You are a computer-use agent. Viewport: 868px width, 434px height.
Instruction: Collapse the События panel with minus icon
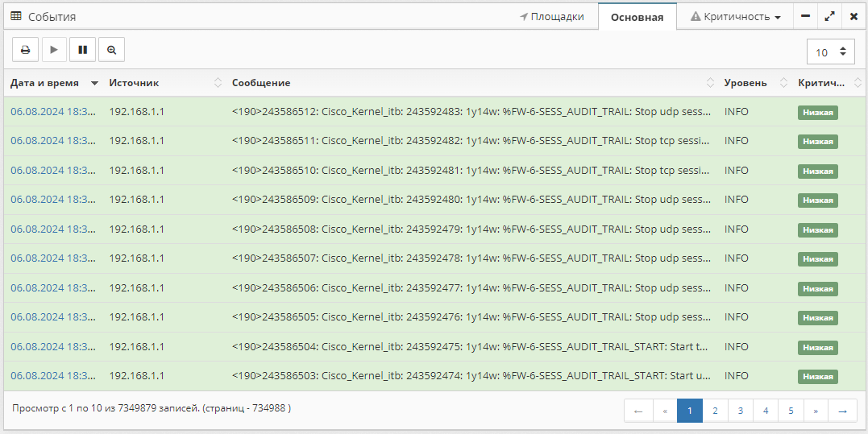805,16
